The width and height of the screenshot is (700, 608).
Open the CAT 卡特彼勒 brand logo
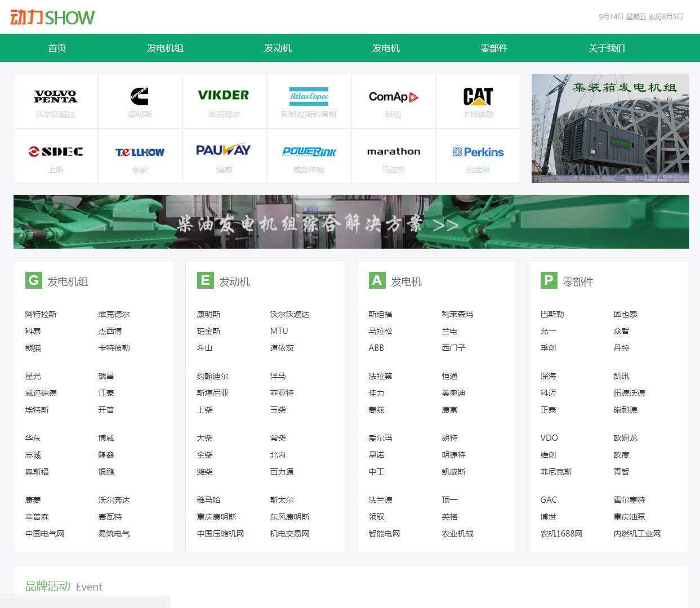[x=478, y=96]
